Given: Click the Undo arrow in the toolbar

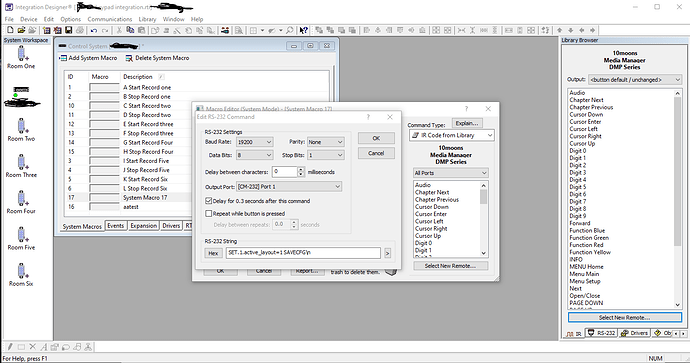Looking at the screenshot, I should (x=94, y=30).
